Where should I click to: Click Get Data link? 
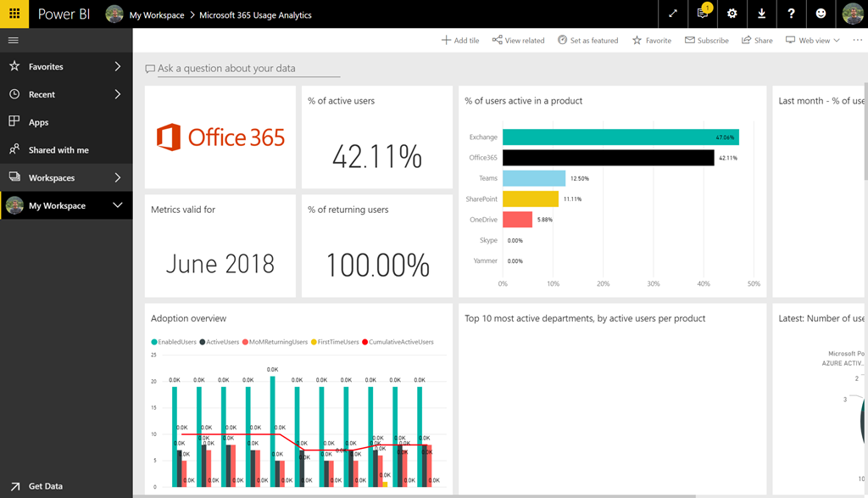pos(46,486)
